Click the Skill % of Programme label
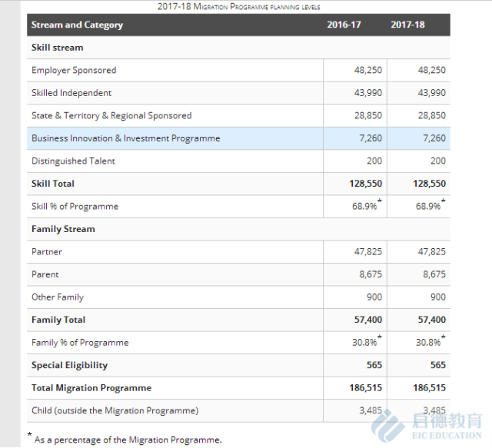This screenshot has width=492, height=448. point(75,207)
